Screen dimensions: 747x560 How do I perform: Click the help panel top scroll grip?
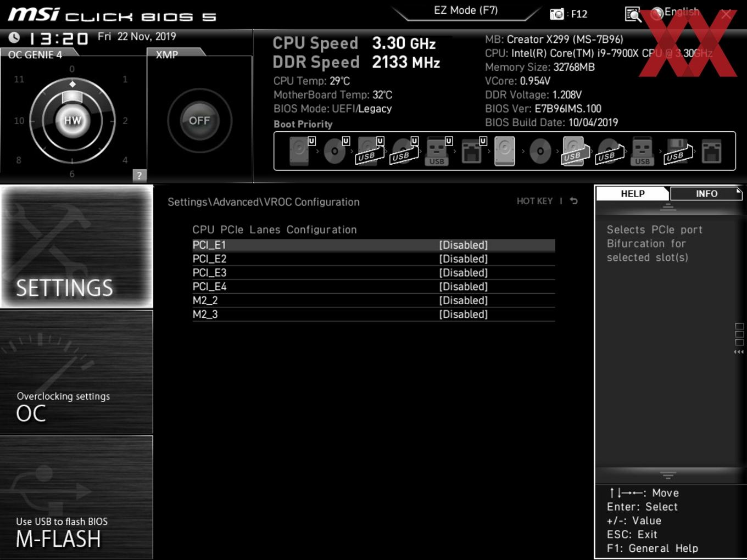click(668, 208)
